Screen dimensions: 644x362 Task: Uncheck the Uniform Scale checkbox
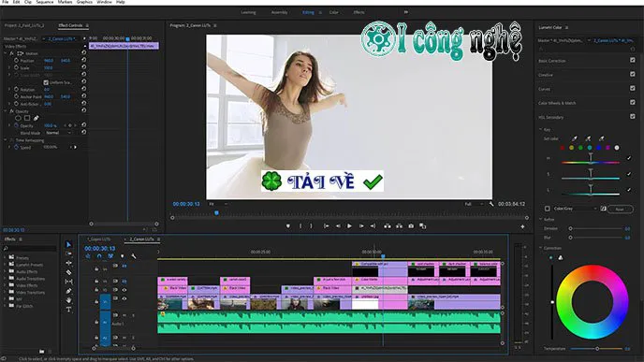(x=46, y=82)
